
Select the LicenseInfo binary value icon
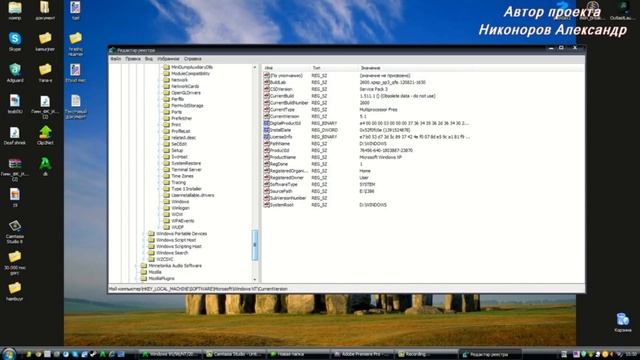click(x=267, y=137)
